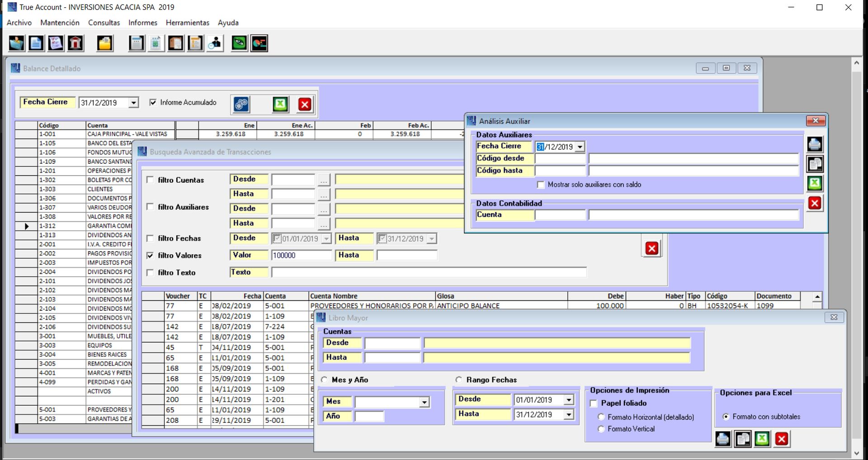Choose Formato Vertical option
This screenshot has width=868, height=460.
[x=601, y=429]
